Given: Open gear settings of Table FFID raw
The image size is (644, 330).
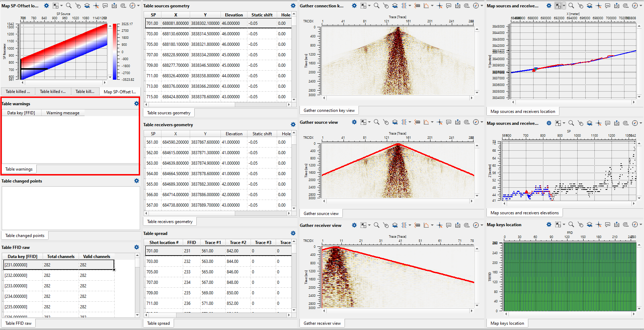Looking at the screenshot, I should click(136, 247).
